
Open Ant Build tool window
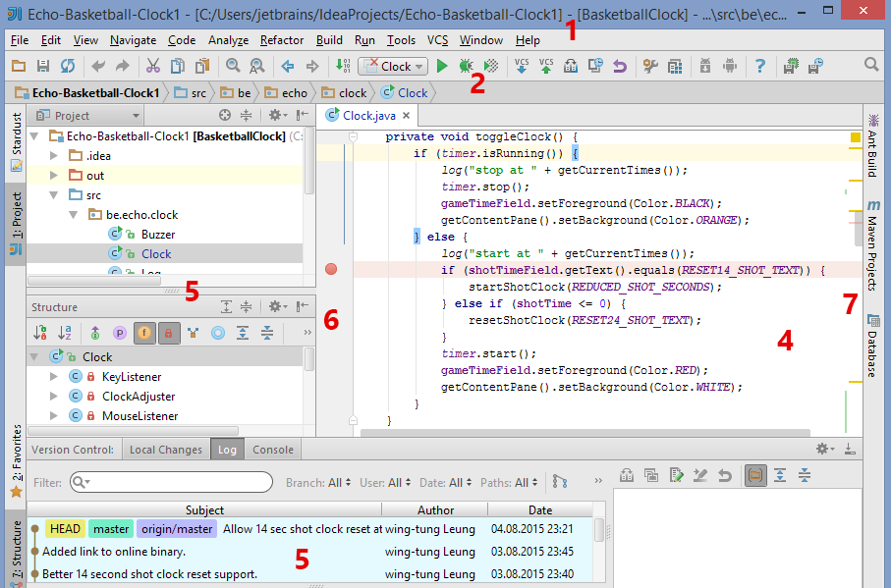(x=872, y=145)
